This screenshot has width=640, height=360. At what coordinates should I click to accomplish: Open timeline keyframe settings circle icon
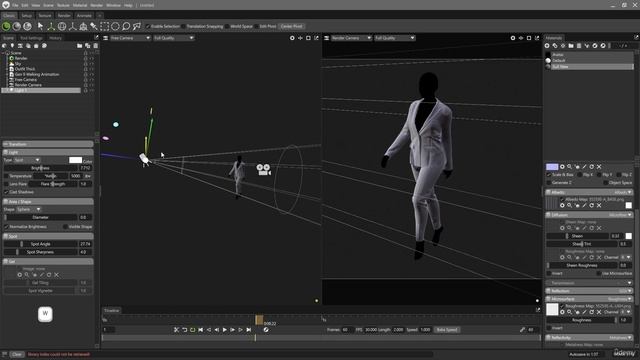pyautogui.click(x=266, y=330)
